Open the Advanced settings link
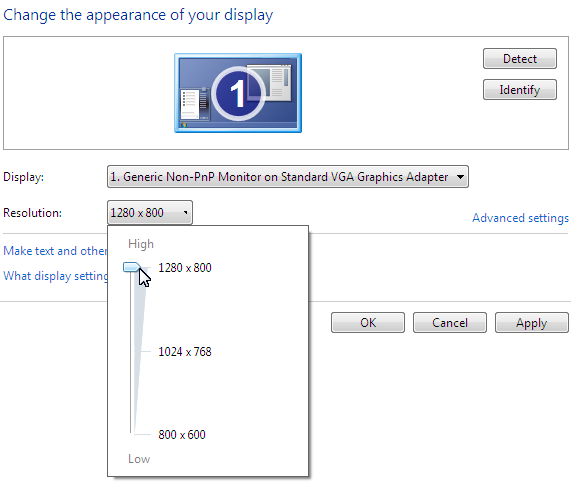Image resolution: width=571 pixels, height=486 pixels. click(520, 218)
